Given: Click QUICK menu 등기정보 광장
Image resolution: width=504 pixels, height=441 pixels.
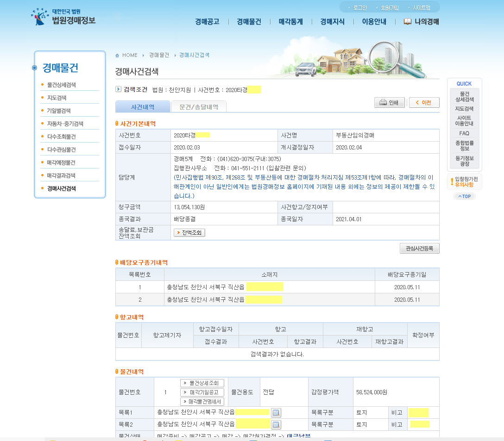Looking at the screenshot, I should point(464,161).
